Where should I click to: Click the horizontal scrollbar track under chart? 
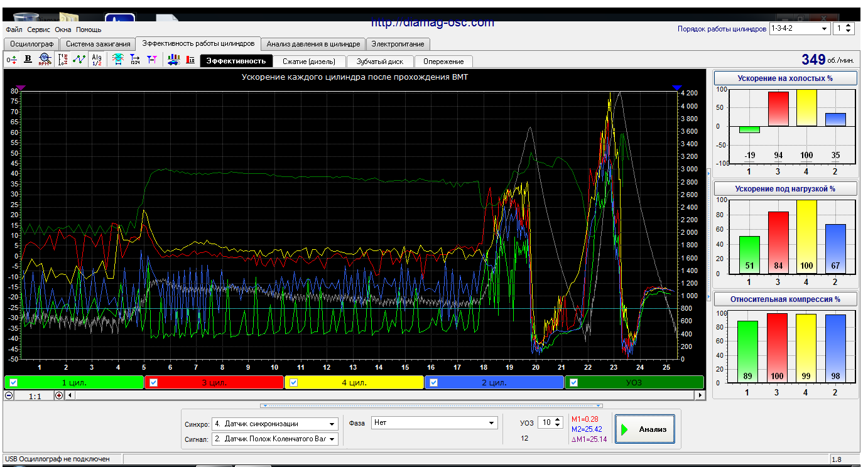coord(384,395)
